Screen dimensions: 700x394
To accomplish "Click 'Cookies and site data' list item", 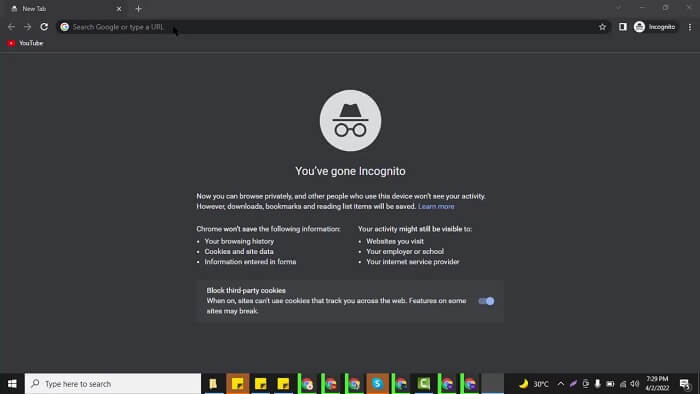I will tap(239, 251).
